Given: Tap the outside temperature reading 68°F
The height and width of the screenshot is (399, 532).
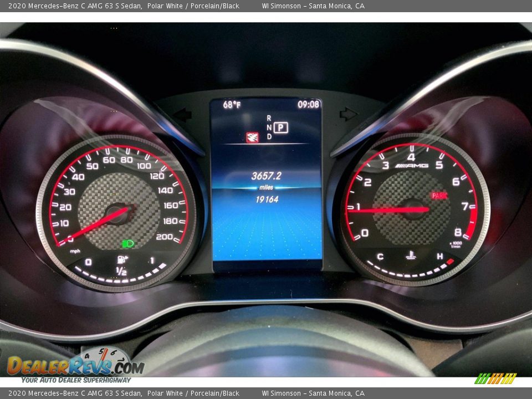Looking at the screenshot, I should 232,105.
